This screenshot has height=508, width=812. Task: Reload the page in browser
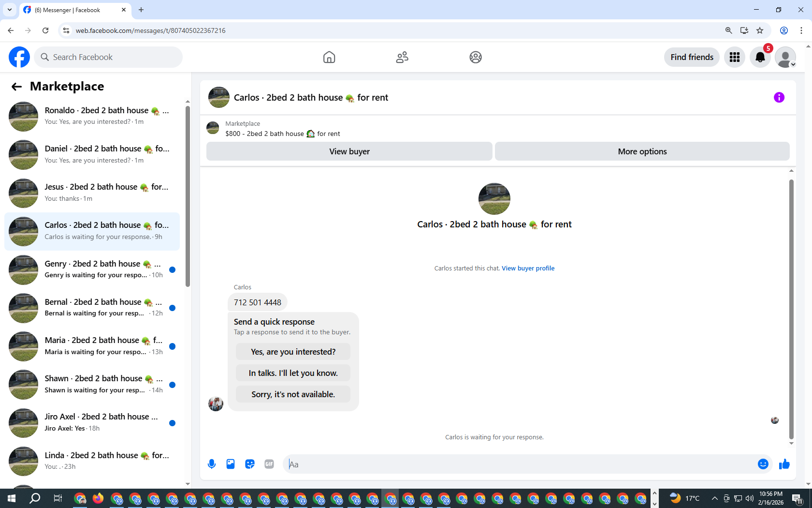45,30
